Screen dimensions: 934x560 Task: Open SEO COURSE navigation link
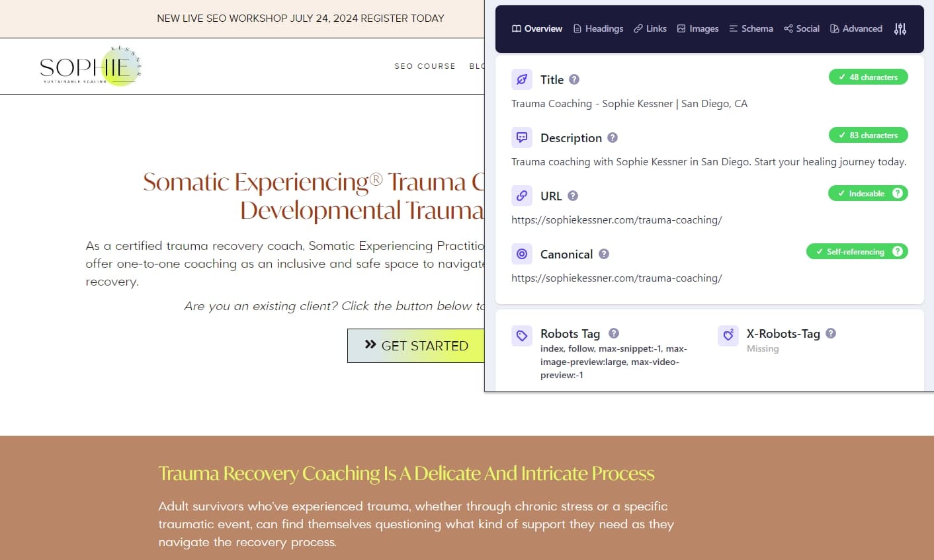tap(425, 66)
